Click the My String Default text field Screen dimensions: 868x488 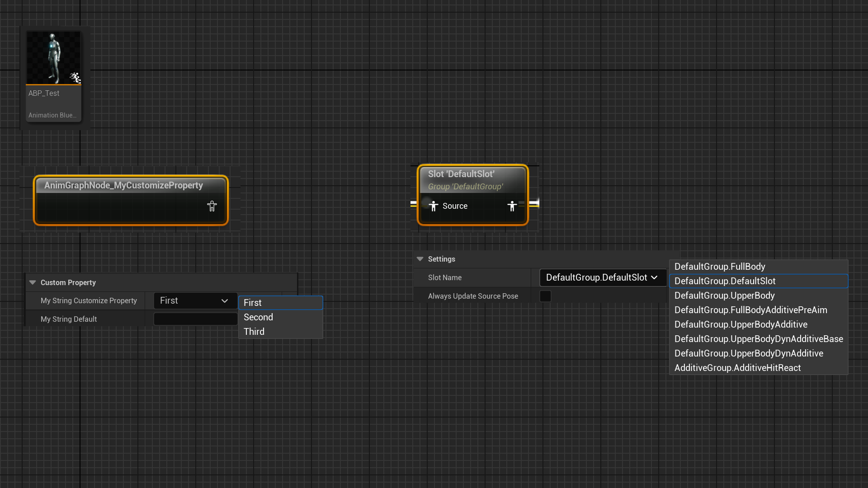coord(195,319)
